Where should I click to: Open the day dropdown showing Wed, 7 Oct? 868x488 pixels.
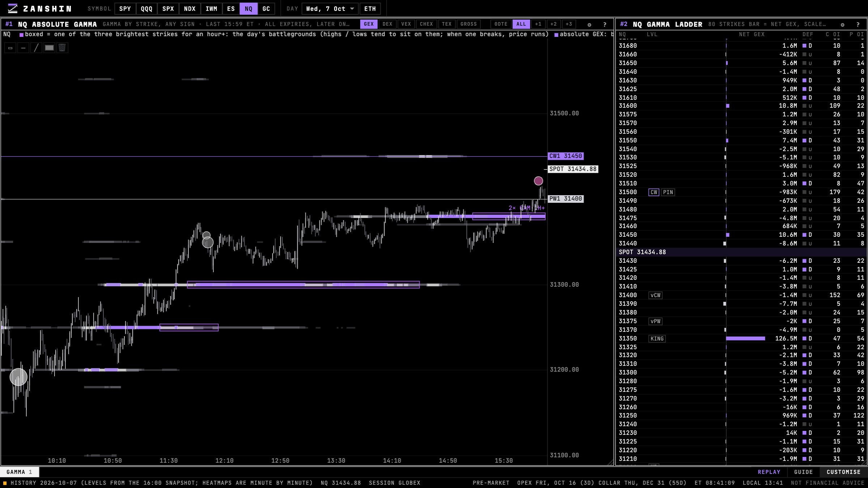coord(330,9)
